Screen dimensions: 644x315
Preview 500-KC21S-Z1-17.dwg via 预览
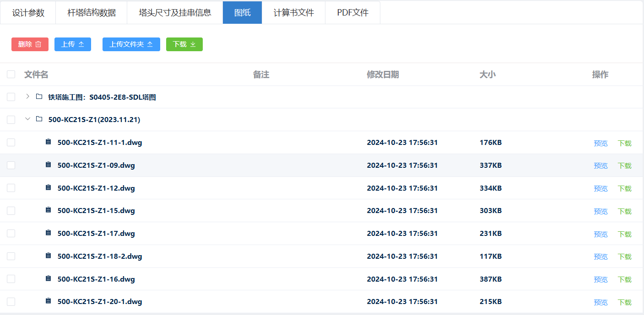601,234
